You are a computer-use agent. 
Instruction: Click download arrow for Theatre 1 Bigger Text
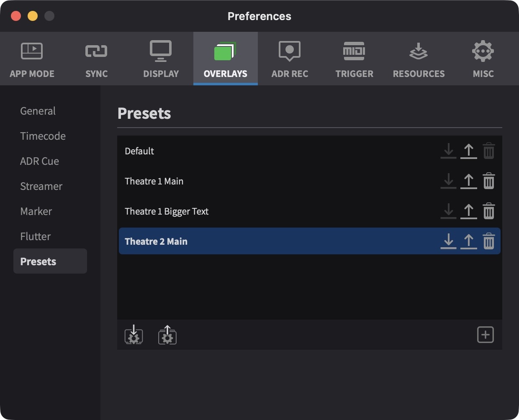coord(449,211)
